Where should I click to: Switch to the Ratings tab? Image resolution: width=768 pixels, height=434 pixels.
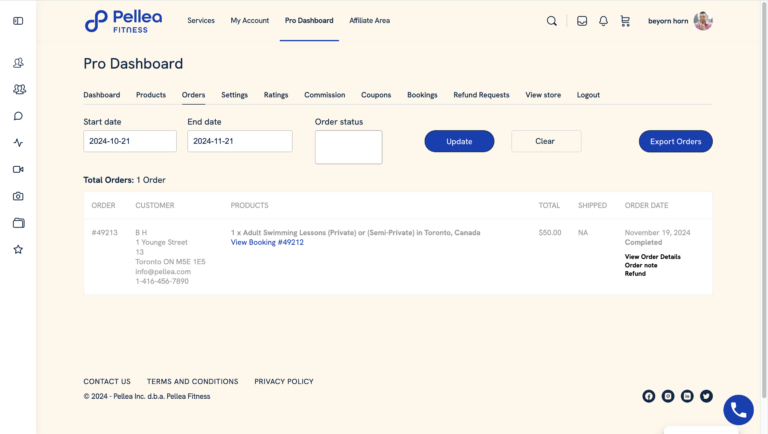[x=276, y=95]
